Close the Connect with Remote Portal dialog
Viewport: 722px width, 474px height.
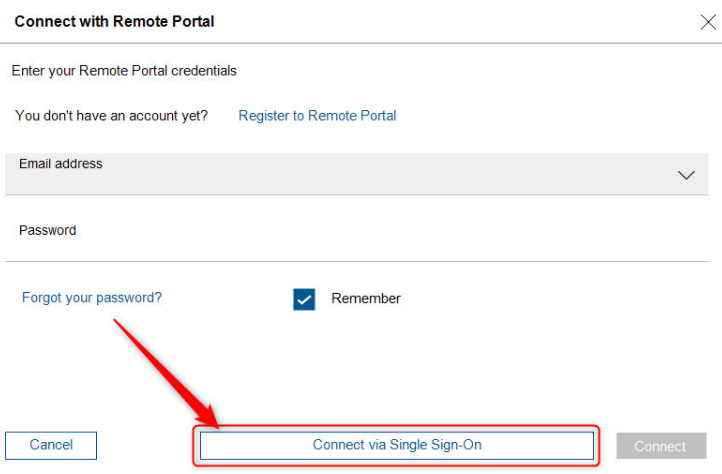[707, 22]
